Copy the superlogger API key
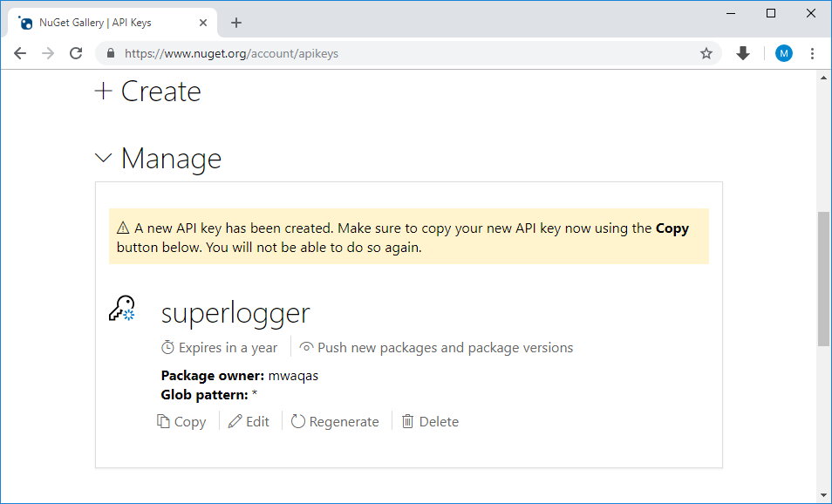The height and width of the screenshot is (504, 832). (x=181, y=422)
